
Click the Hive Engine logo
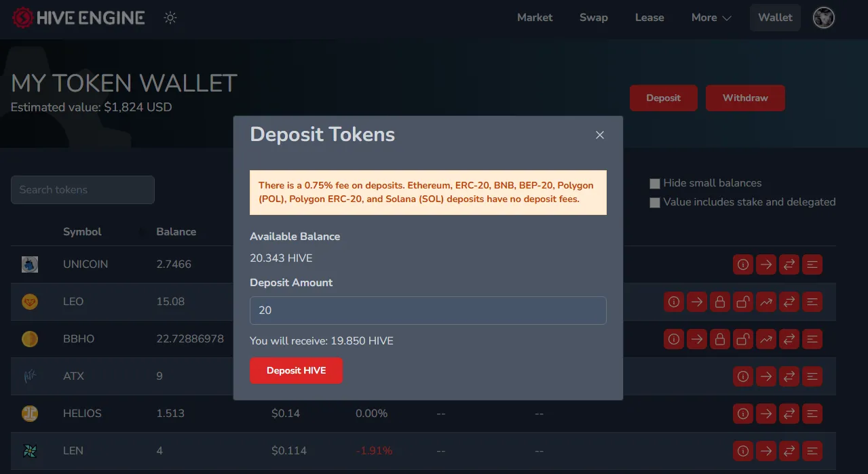click(x=79, y=18)
